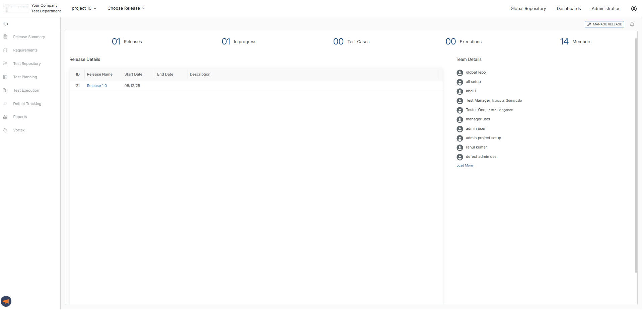Load more team members
Image resolution: width=644 pixels, height=310 pixels.
tap(464, 165)
